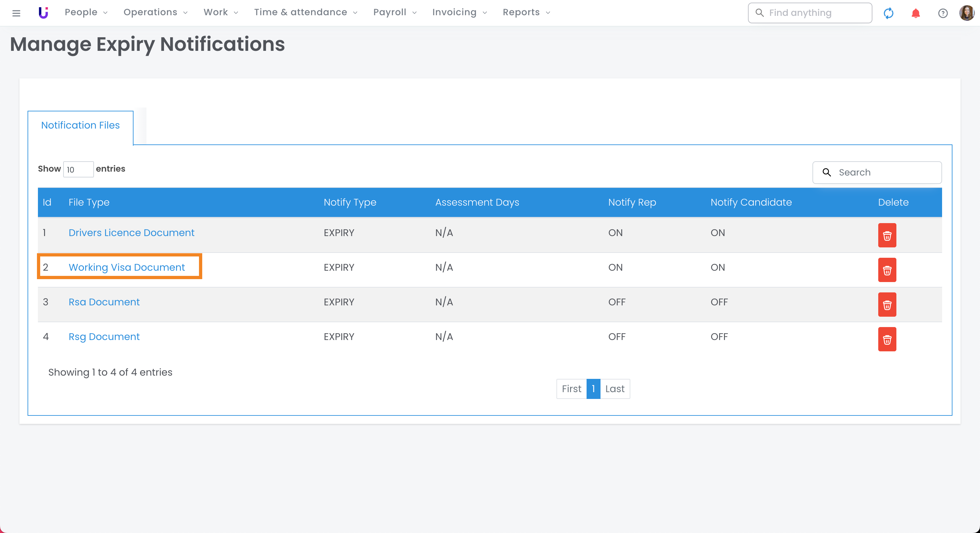980x533 pixels.
Task: Delete the Rsa Document row
Action: [x=887, y=304]
